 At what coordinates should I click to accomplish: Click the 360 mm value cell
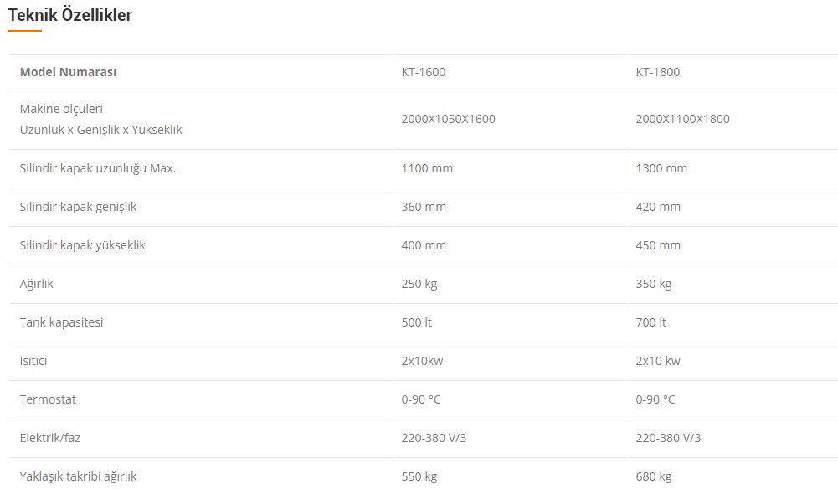(424, 207)
